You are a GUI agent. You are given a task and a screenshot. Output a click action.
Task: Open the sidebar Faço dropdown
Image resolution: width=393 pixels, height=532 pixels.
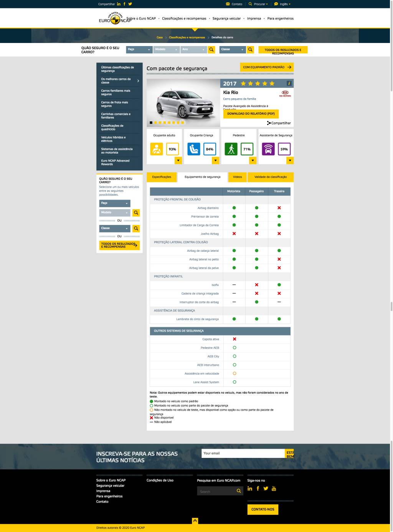115,203
